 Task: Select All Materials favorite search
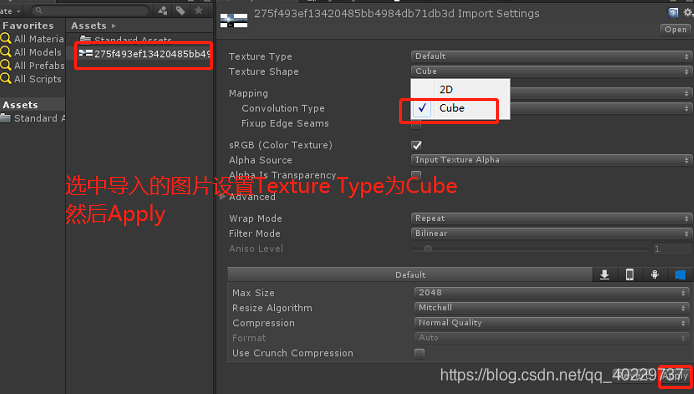[x=33, y=39]
